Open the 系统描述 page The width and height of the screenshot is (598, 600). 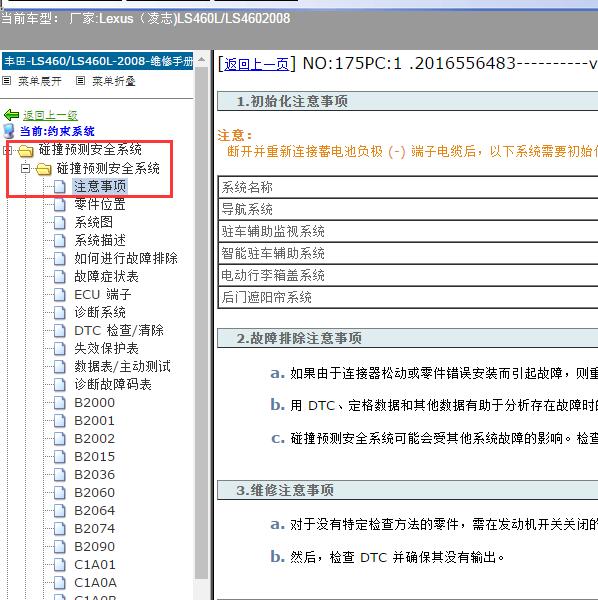coord(100,240)
